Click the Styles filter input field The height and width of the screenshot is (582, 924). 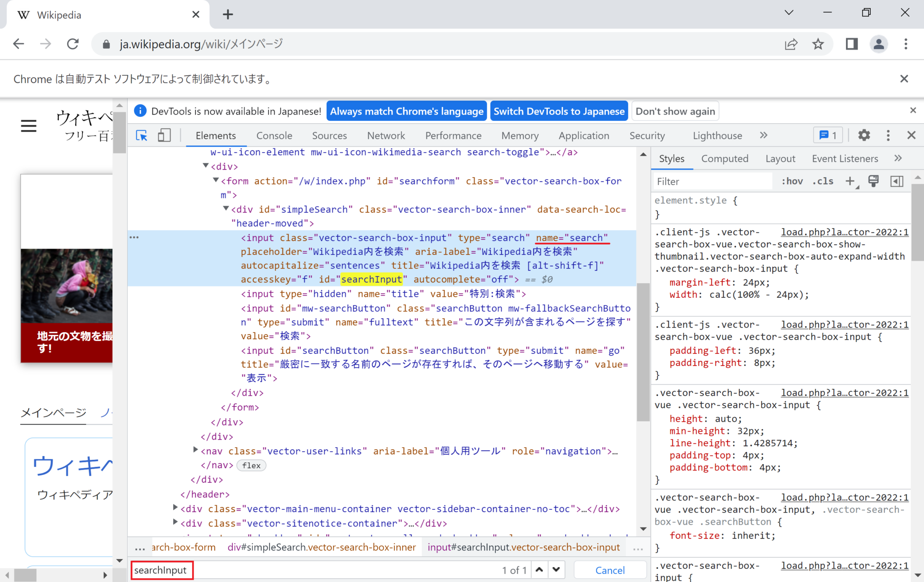point(713,181)
